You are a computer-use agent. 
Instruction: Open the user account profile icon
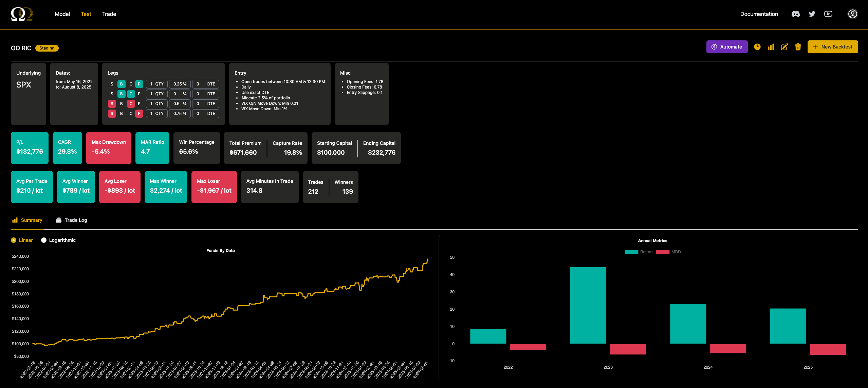pyautogui.click(x=852, y=14)
